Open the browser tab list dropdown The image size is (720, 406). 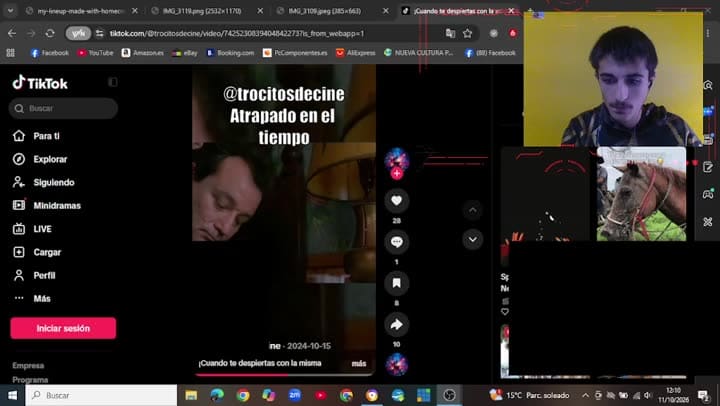(10, 11)
